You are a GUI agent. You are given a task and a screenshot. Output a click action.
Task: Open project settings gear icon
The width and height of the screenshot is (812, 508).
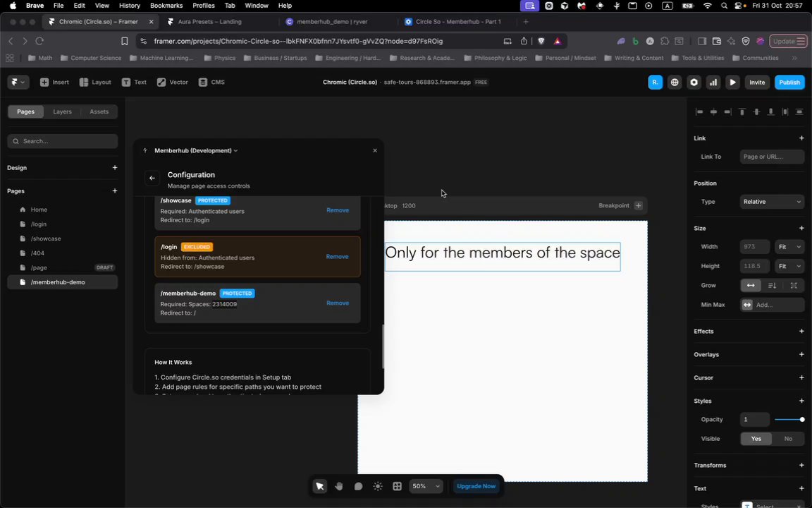[694, 82]
